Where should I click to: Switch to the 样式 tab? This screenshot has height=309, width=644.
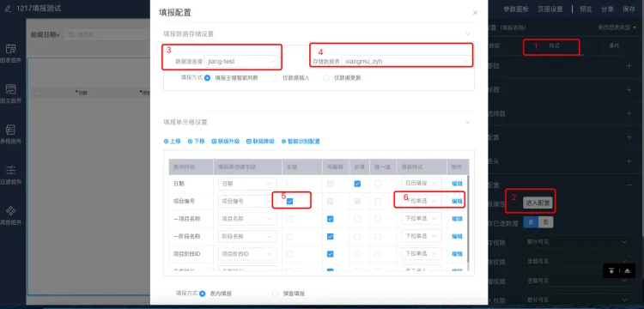coord(554,46)
